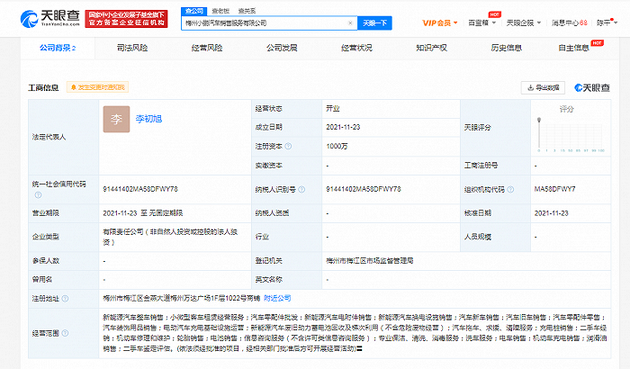Switch to the 历史信息 tab

(506, 48)
